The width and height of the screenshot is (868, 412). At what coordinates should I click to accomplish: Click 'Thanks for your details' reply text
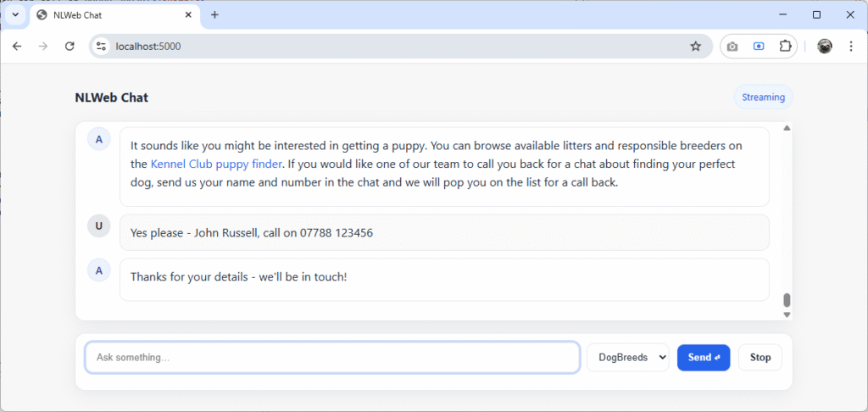(238, 276)
